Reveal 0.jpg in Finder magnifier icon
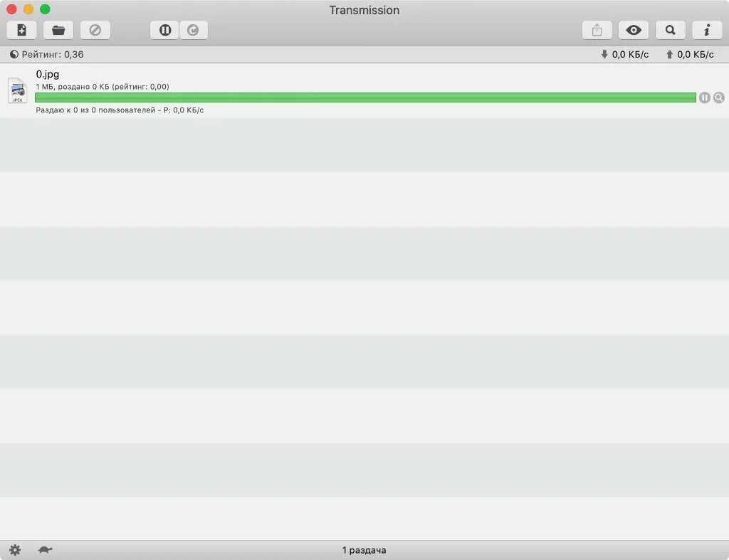The image size is (729, 560). [719, 97]
